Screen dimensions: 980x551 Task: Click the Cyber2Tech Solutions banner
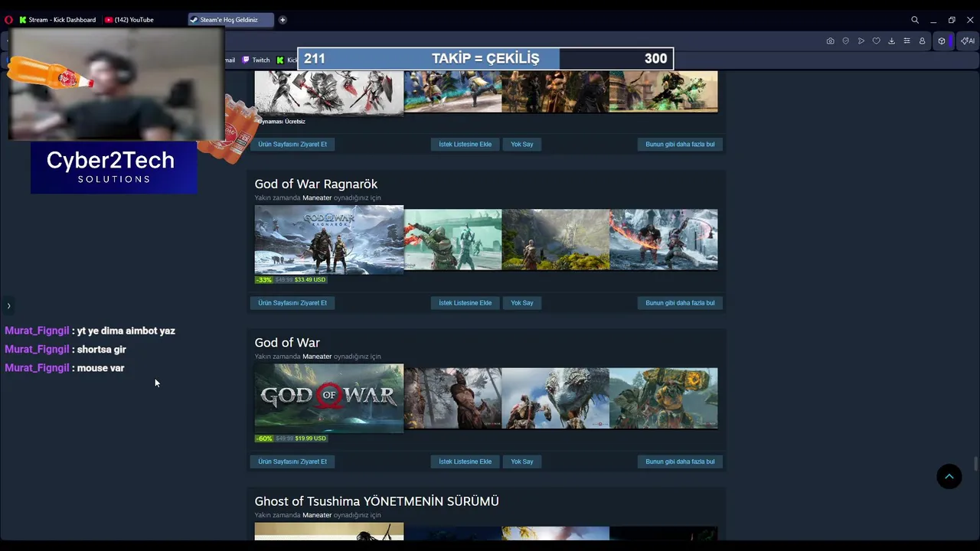click(x=114, y=168)
